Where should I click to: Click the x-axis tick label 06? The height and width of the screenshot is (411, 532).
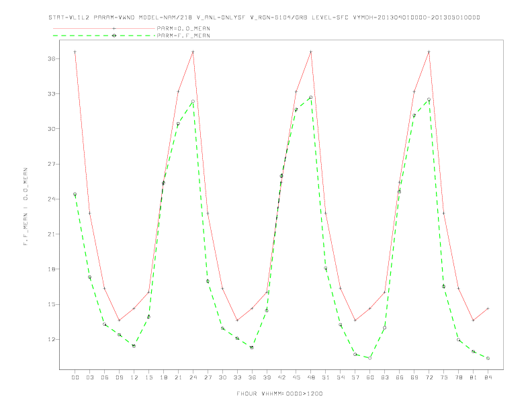point(105,377)
